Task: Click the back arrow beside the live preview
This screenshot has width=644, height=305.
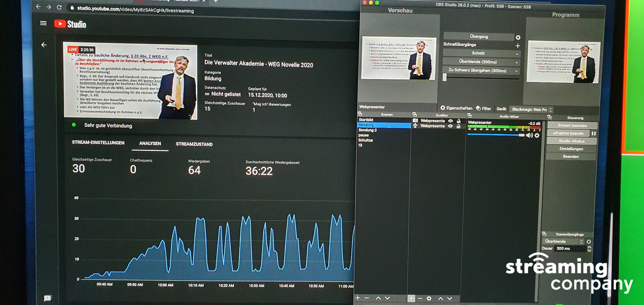Action: pos(44,45)
